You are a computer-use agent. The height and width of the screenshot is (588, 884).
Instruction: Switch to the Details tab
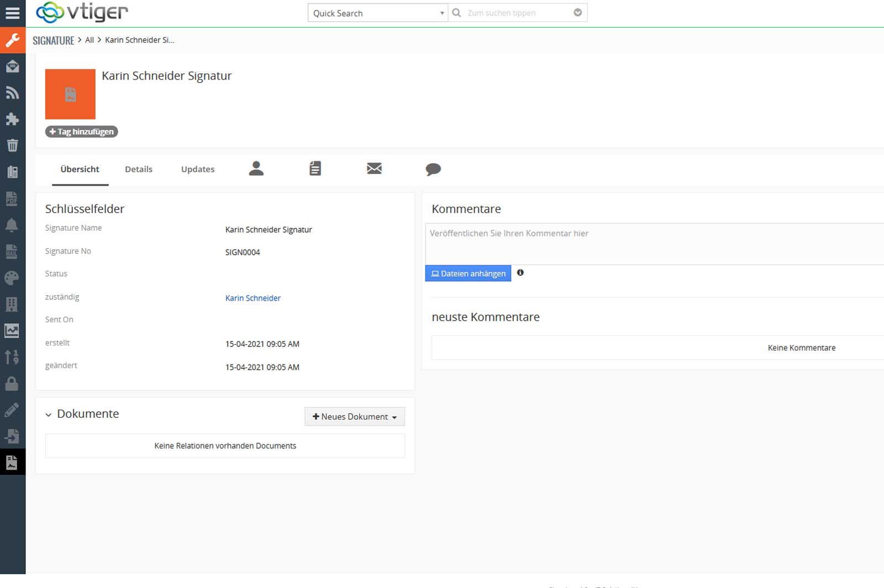[139, 169]
